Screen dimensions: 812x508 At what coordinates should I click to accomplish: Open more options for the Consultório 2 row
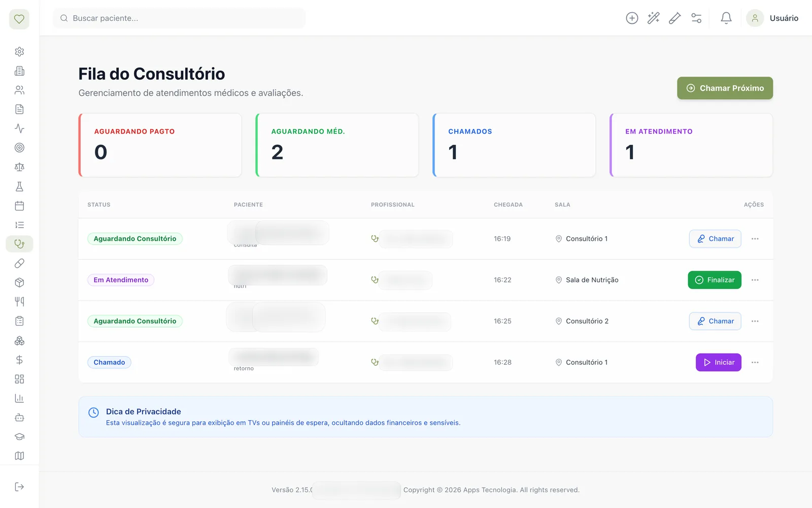(755, 321)
